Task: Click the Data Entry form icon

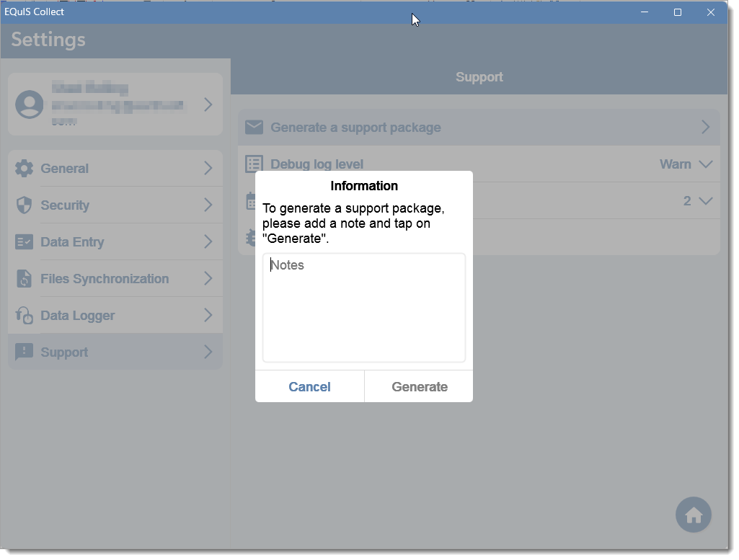Action: (x=24, y=241)
